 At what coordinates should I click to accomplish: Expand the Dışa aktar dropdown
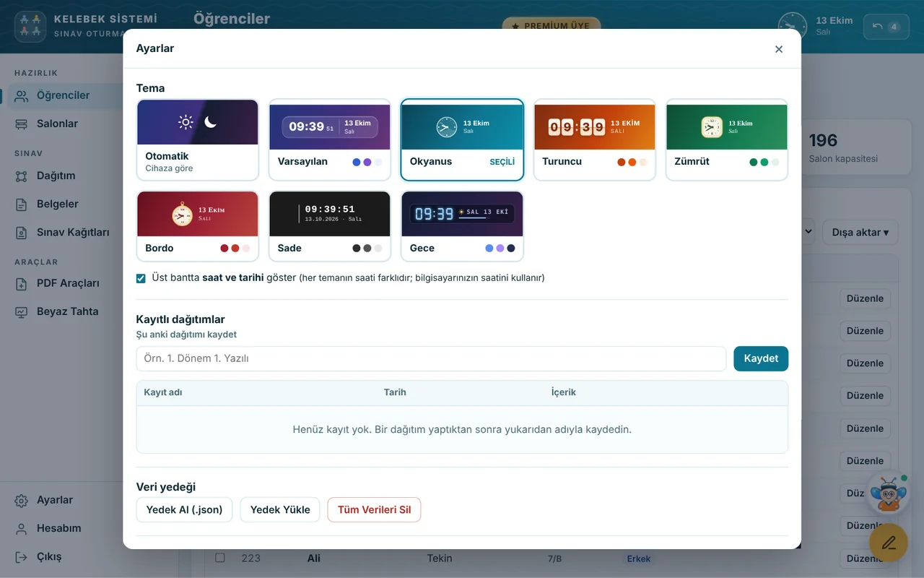[860, 233]
